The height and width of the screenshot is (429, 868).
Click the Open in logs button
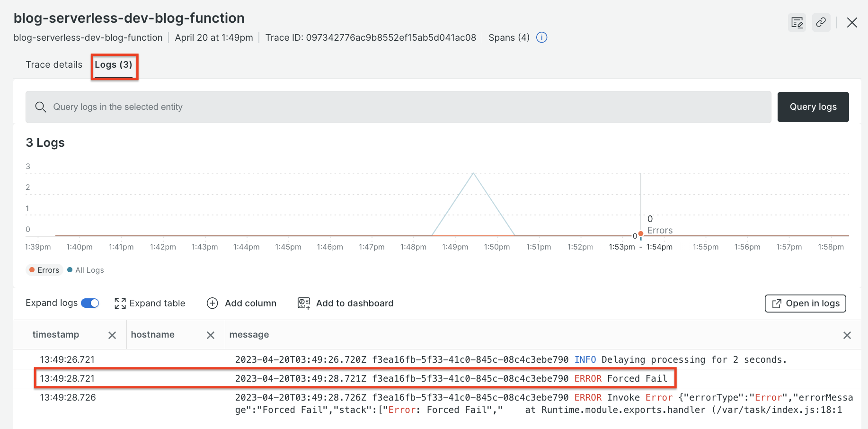pyautogui.click(x=805, y=304)
